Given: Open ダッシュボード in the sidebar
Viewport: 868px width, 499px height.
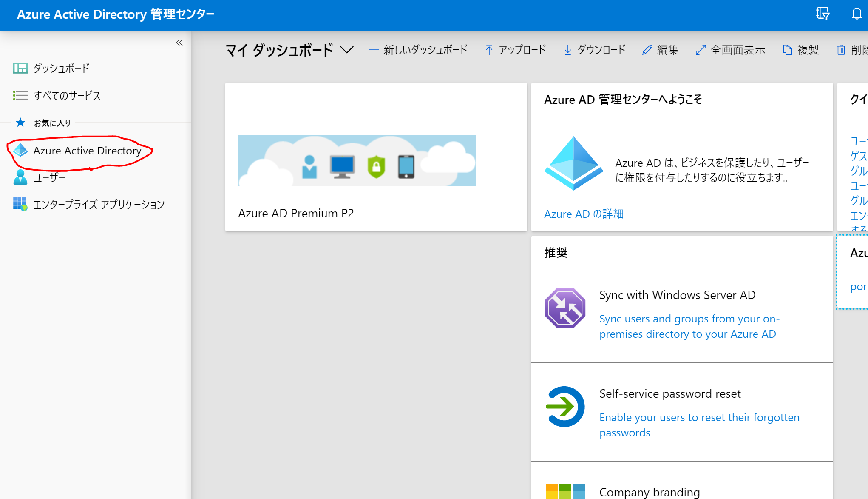Looking at the screenshot, I should pos(61,68).
